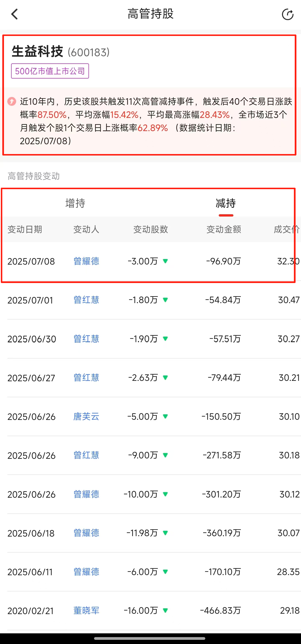This screenshot has width=301, height=644.
Task: Tap the -271.58万 amount cell
Action: tap(222, 455)
